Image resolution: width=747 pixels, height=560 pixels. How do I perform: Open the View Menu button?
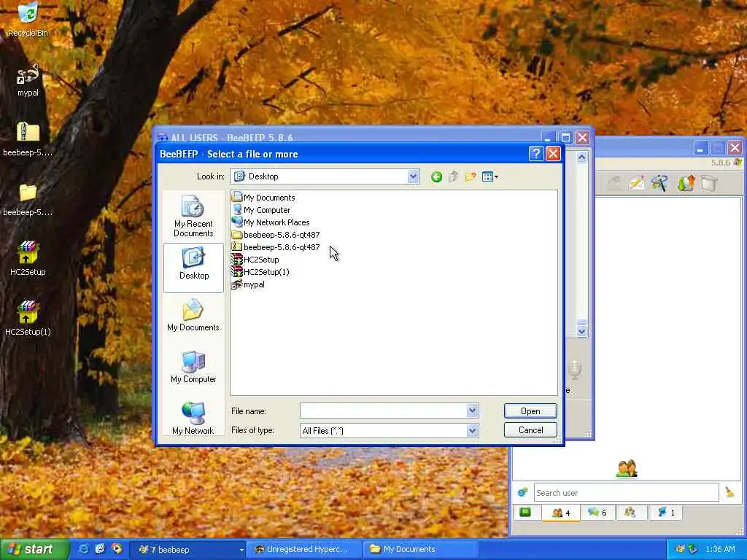[489, 177]
